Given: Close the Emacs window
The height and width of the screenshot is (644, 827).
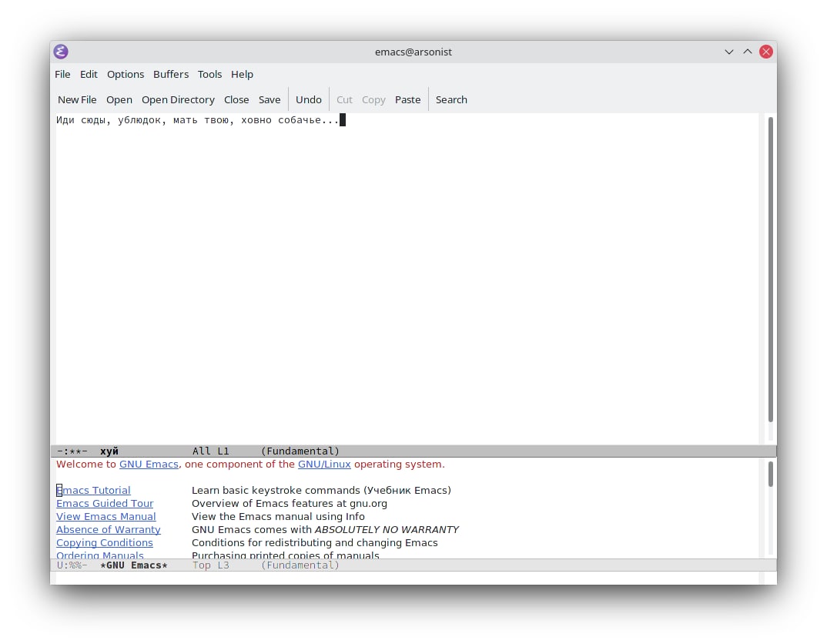Looking at the screenshot, I should pos(766,52).
